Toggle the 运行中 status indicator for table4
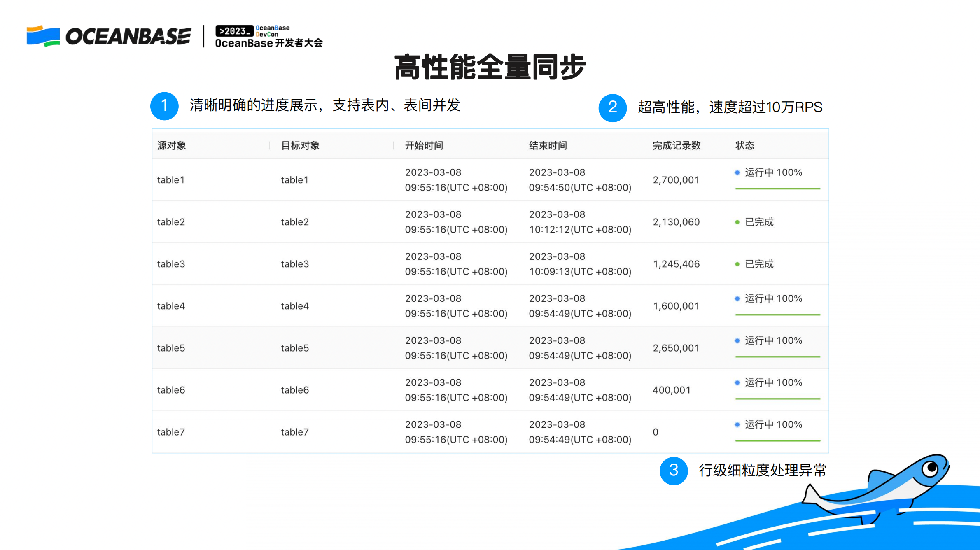This screenshot has height=550, width=980. coord(772,298)
